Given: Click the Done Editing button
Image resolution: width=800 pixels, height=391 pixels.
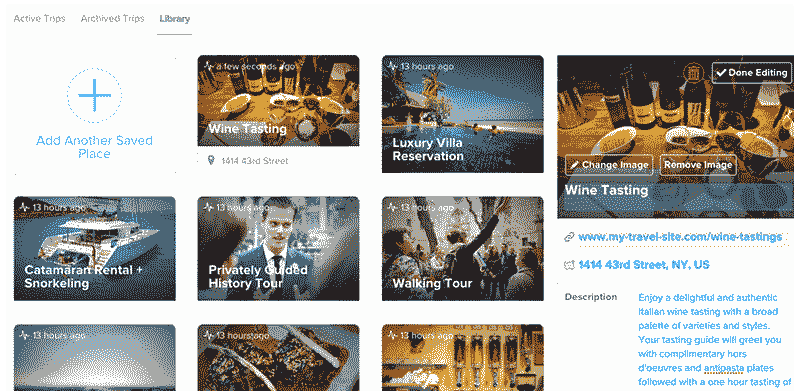Looking at the screenshot, I should 752,73.
